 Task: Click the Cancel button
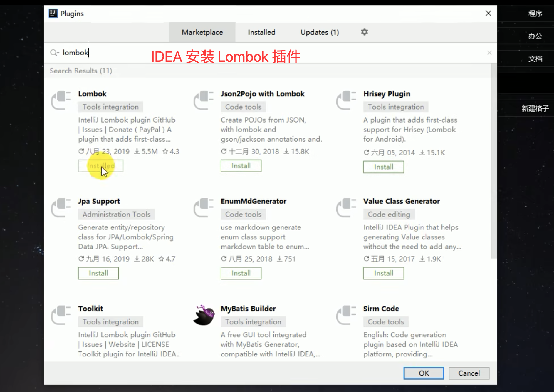469,373
